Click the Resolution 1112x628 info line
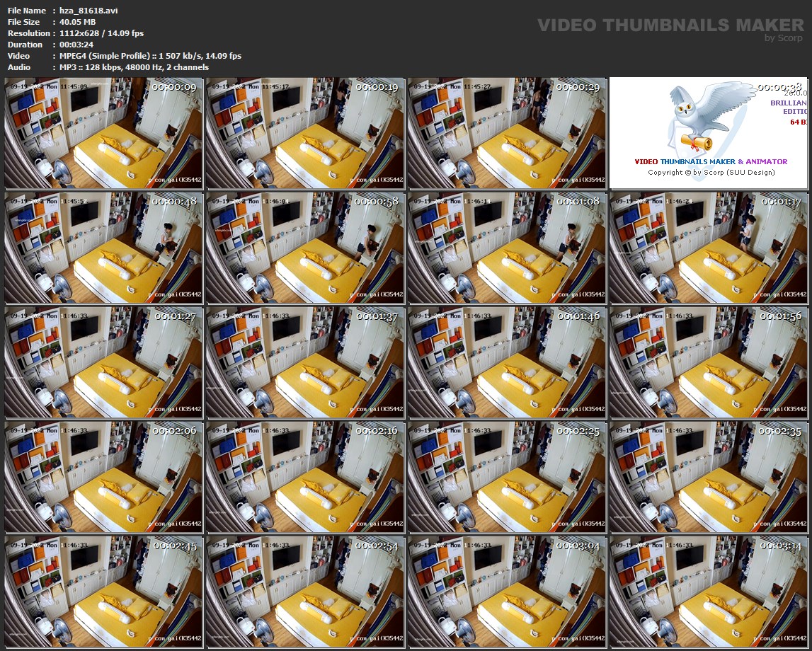The image size is (812, 651). point(101,33)
